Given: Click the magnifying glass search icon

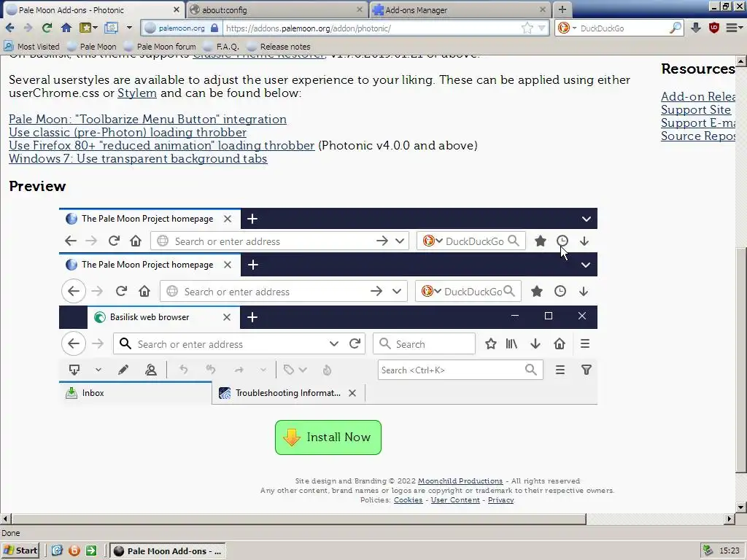Looking at the screenshot, I should tap(675, 28).
